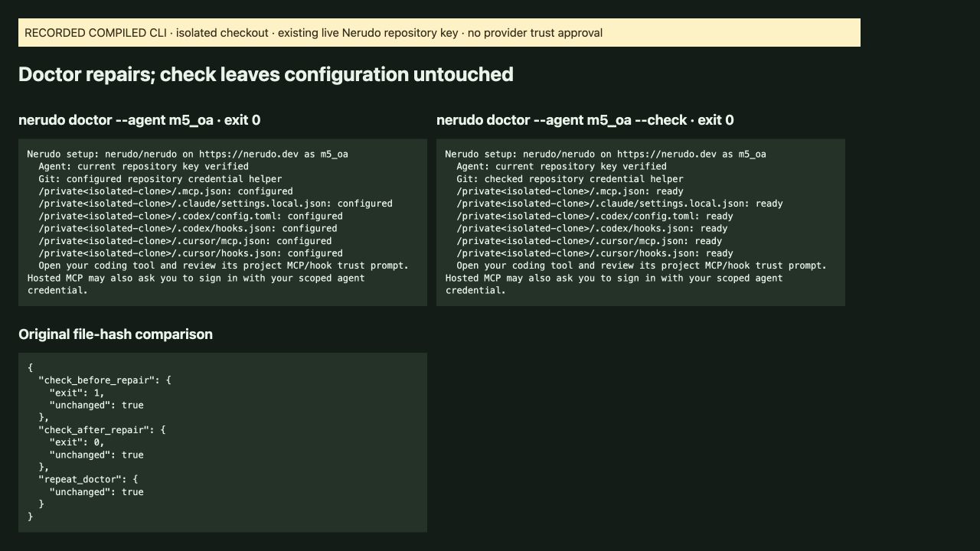Click '.cursor/hooks.json: configured' line
Viewport: 980px width, 551px height.
tap(191, 253)
